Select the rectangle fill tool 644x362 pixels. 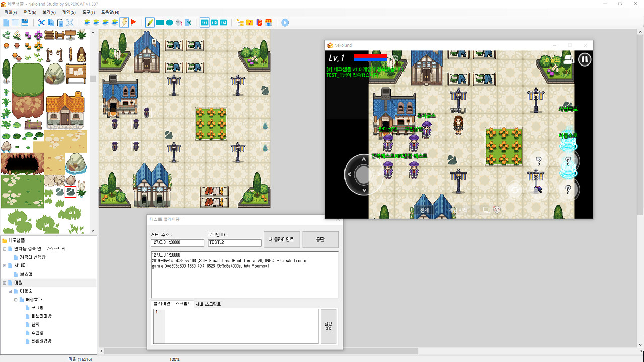pos(159,22)
